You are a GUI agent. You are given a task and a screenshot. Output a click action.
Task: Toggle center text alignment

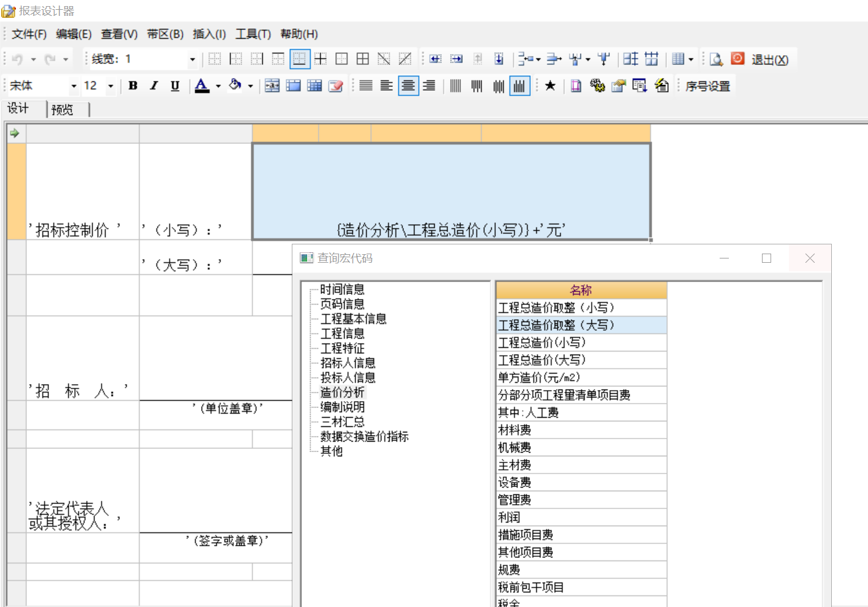pyautogui.click(x=408, y=86)
